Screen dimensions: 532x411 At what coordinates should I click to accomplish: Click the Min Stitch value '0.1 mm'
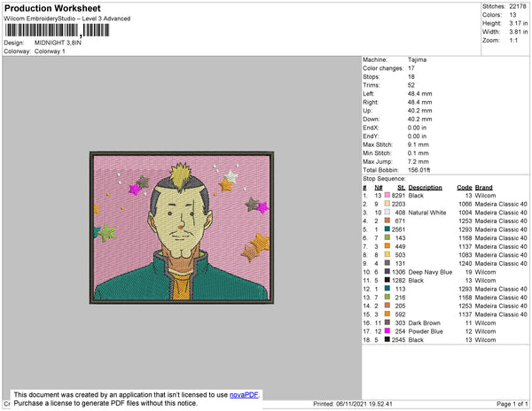coord(418,153)
